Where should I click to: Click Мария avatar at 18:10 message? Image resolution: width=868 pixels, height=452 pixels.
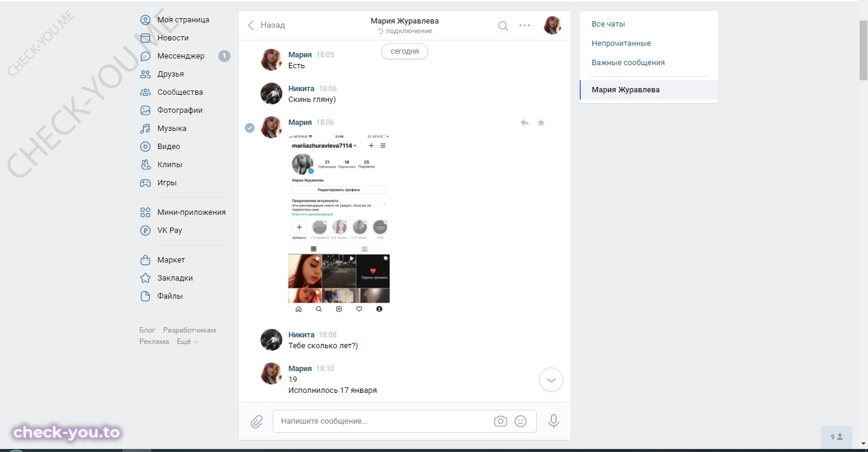pyautogui.click(x=271, y=374)
